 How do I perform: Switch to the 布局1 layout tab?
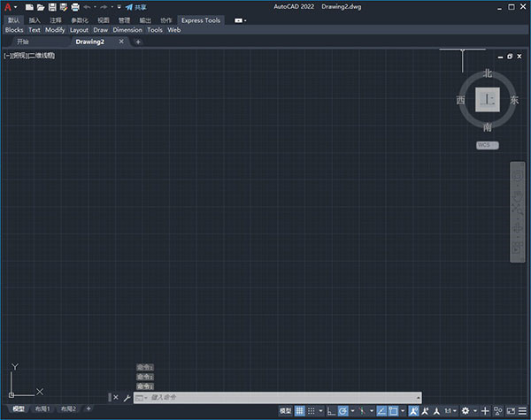(42, 409)
